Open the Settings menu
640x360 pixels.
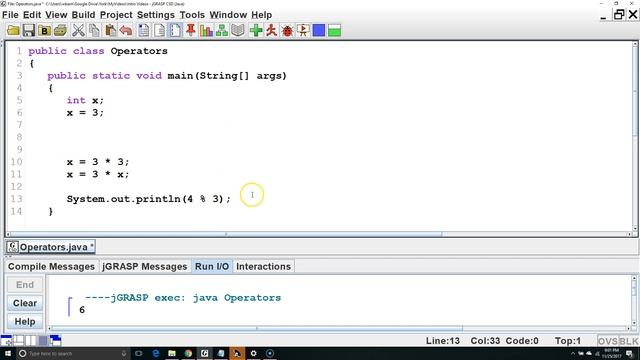(x=156, y=15)
